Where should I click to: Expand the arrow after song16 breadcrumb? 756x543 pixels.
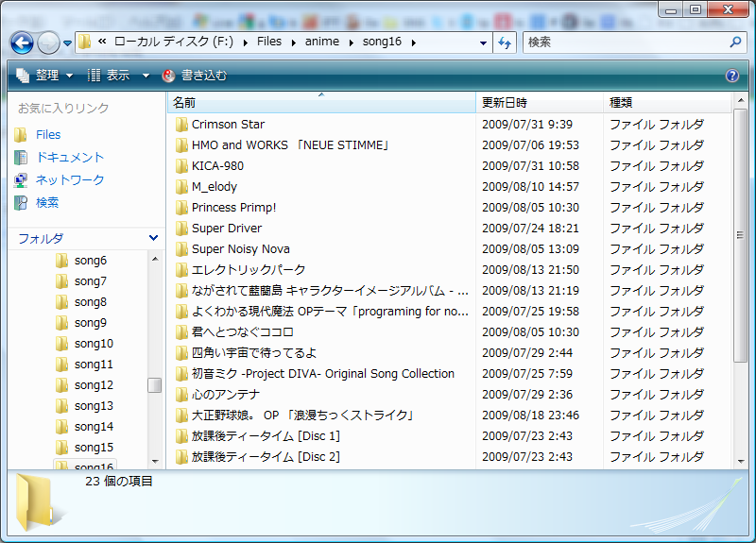(414, 42)
